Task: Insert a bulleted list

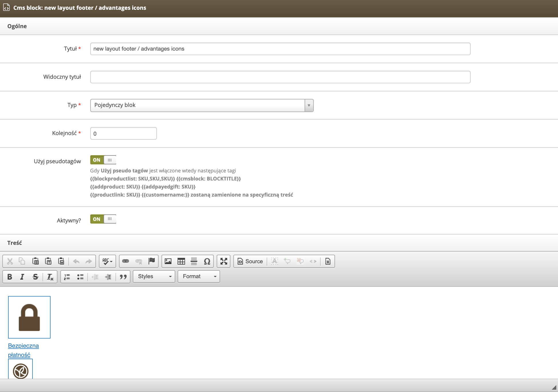Action: click(80, 277)
